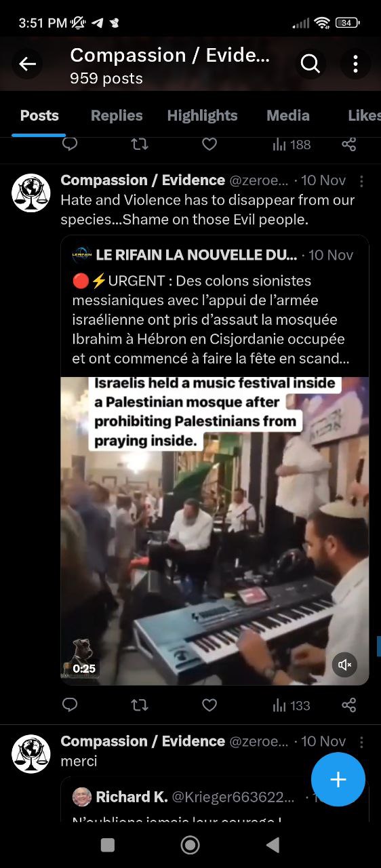This screenshot has width=381, height=868.
Task: Play the music festival video
Action: 214,531
